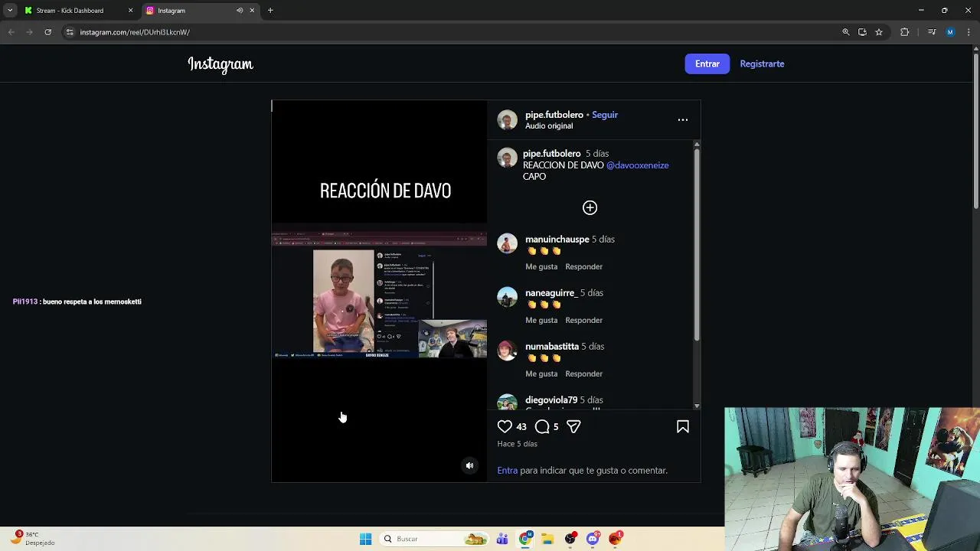Toggle the reel's sound with speaker icon
Image resolution: width=980 pixels, height=551 pixels.
pos(470,465)
